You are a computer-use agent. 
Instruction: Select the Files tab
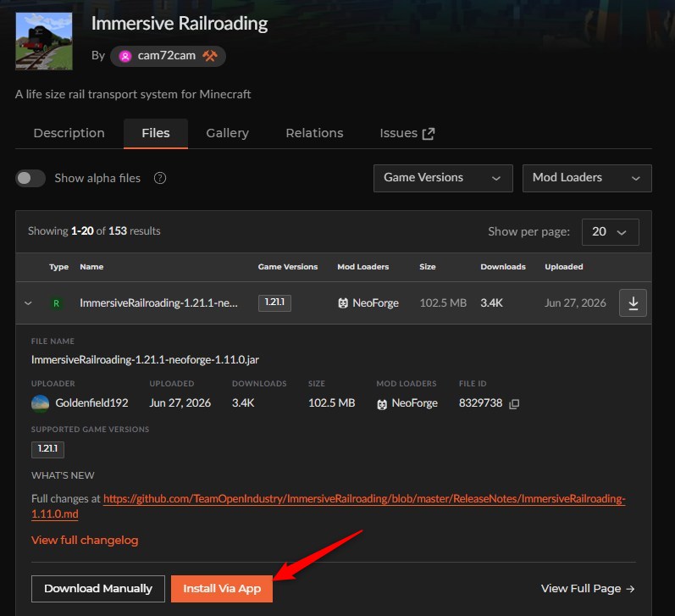(155, 133)
